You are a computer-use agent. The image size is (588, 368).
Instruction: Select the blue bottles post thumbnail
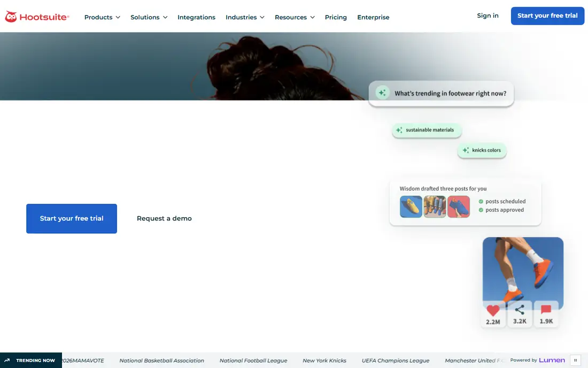[x=435, y=206]
